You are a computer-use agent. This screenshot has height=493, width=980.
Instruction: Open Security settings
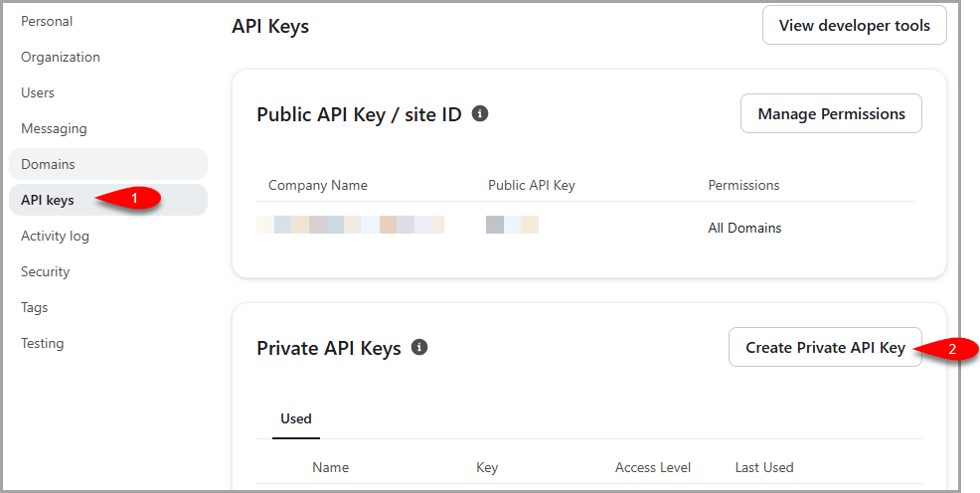[x=45, y=271]
